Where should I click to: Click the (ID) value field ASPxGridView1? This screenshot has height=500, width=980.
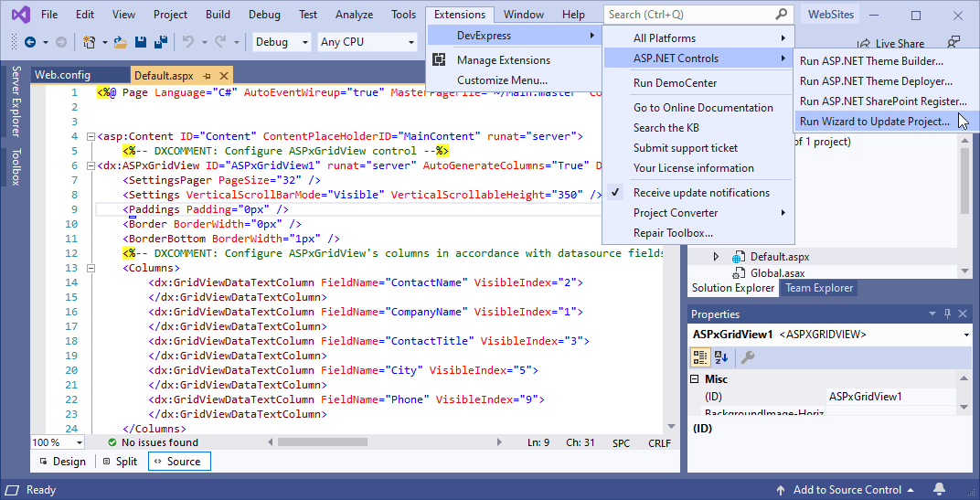(x=891, y=396)
